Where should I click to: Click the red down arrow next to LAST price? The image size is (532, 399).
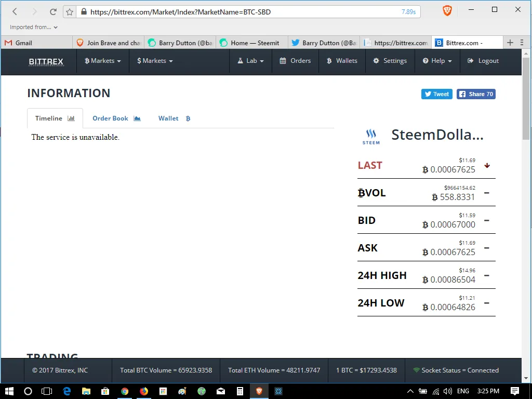click(x=487, y=166)
